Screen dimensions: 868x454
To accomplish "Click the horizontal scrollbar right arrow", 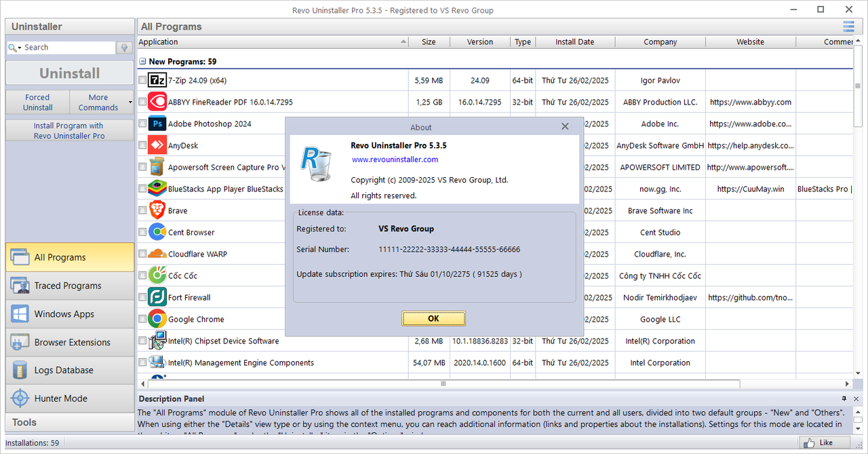I will [848, 384].
